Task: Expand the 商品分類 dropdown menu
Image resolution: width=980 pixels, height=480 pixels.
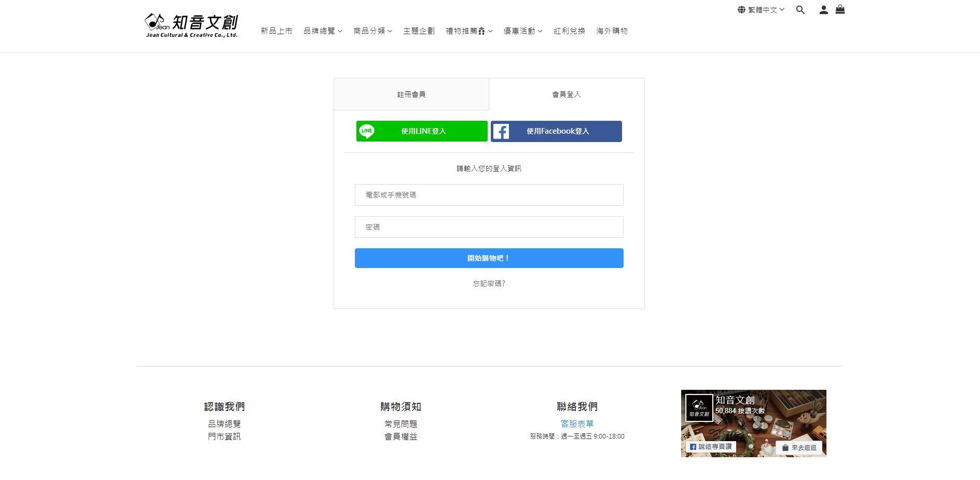Action: coord(372,31)
